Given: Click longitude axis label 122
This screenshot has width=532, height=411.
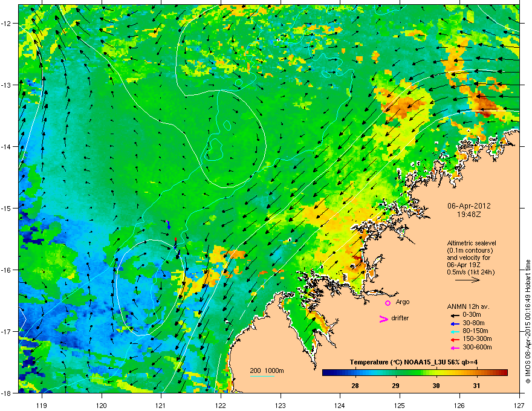Looking at the screenshot, I should (221, 405).
